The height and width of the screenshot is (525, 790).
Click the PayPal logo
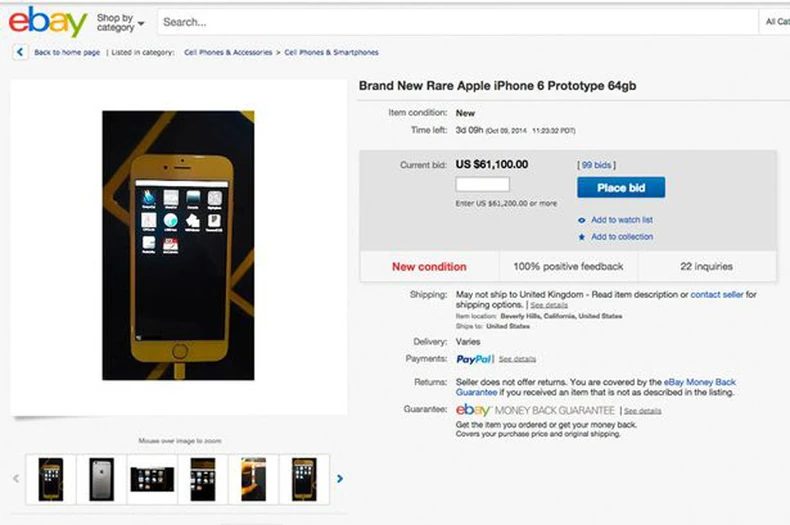click(473, 359)
